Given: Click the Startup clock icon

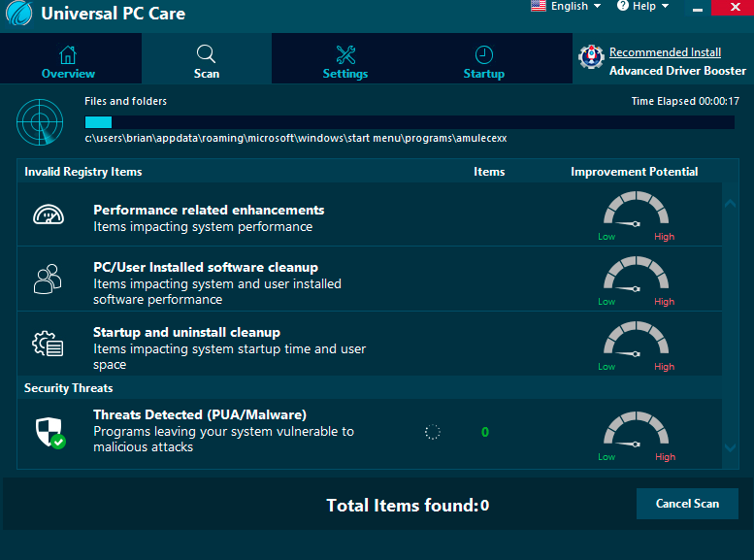Looking at the screenshot, I should [x=484, y=55].
